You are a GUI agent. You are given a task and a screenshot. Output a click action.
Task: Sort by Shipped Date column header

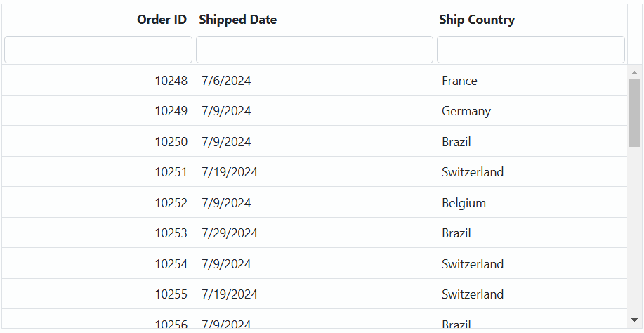click(238, 20)
